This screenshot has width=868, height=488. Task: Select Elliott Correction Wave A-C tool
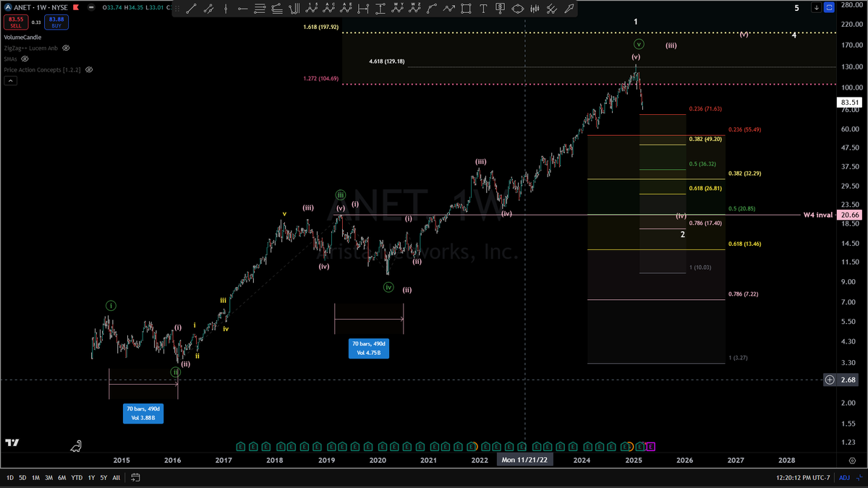click(x=329, y=9)
